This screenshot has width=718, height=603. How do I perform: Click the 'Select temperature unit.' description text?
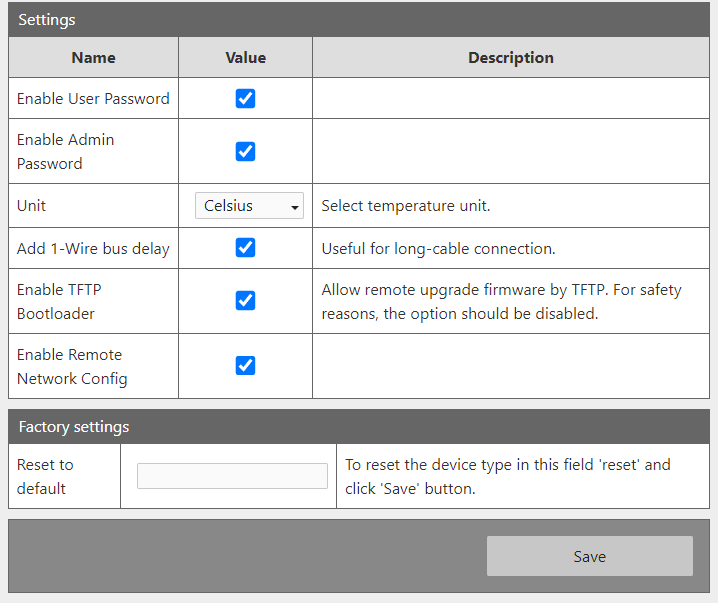coord(405,206)
